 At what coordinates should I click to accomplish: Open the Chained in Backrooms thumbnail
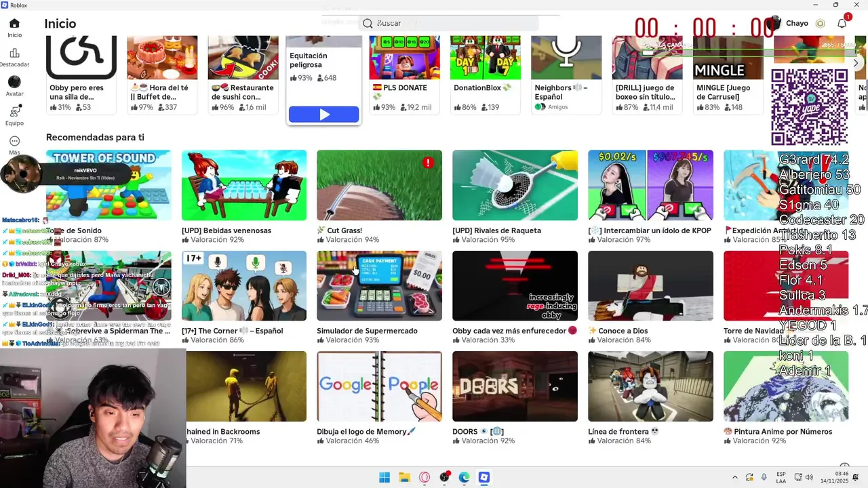[x=247, y=386]
